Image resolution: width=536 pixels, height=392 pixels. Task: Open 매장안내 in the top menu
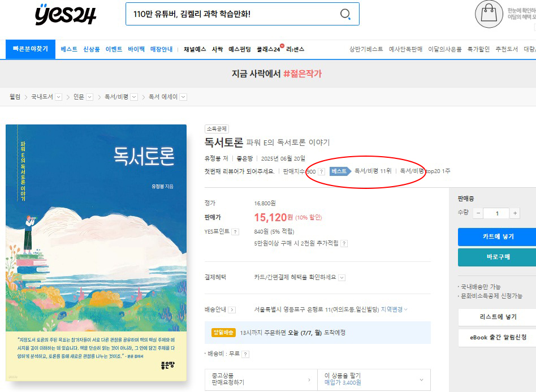[161, 49]
